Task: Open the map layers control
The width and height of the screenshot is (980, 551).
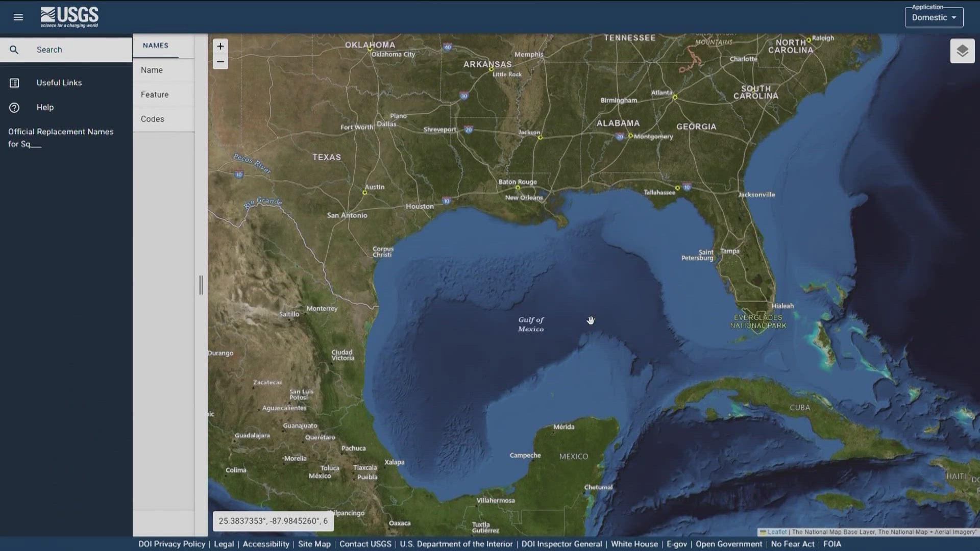Action: (963, 51)
